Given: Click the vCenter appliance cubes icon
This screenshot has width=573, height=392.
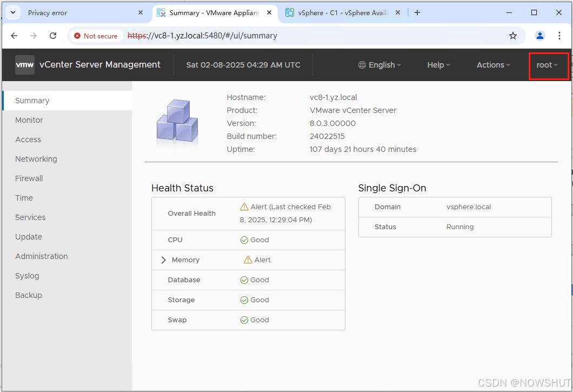Looking at the screenshot, I should 177,122.
